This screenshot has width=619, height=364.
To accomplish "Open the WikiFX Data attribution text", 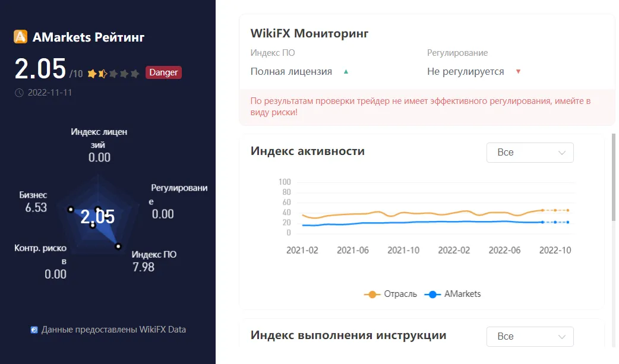I will [113, 329].
